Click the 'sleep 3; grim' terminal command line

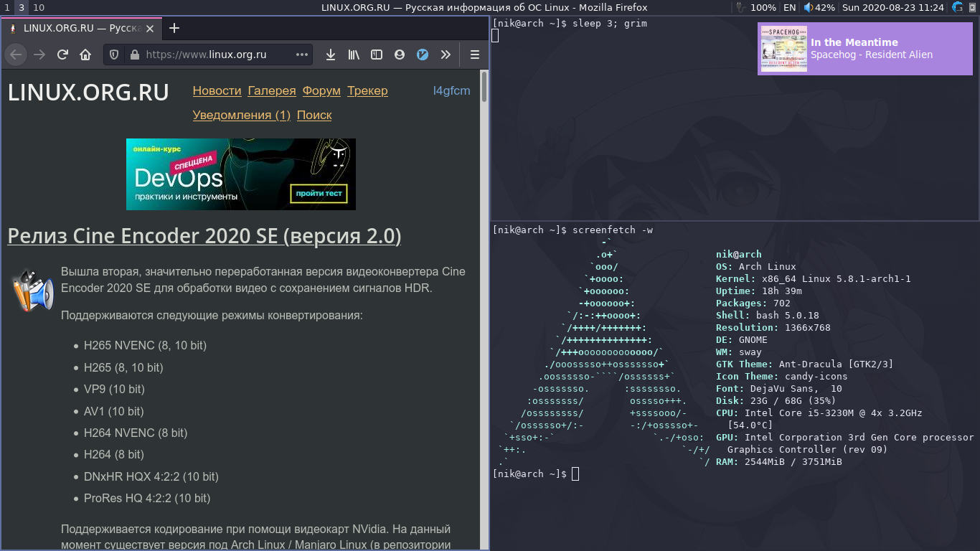[x=570, y=23]
